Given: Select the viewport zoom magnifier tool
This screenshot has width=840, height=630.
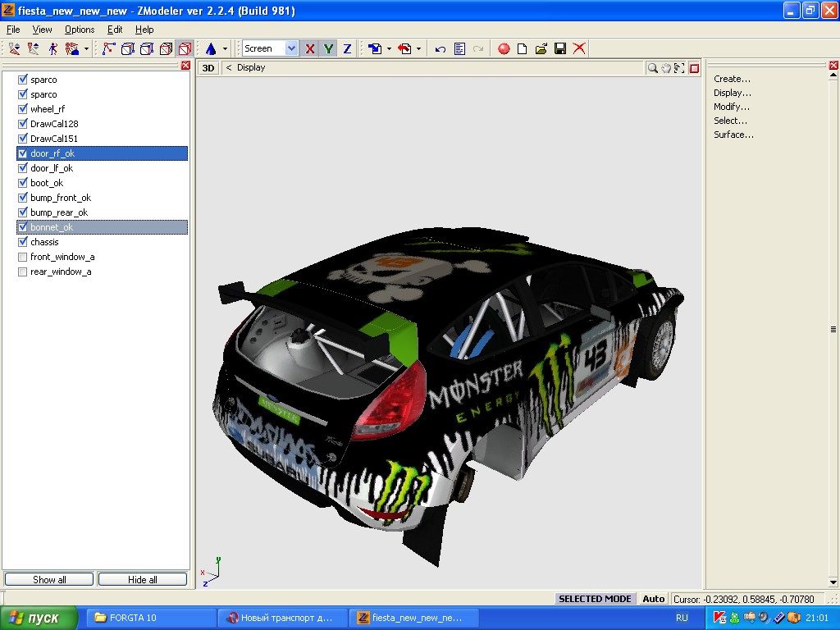Looking at the screenshot, I should [x=652, y=68].
